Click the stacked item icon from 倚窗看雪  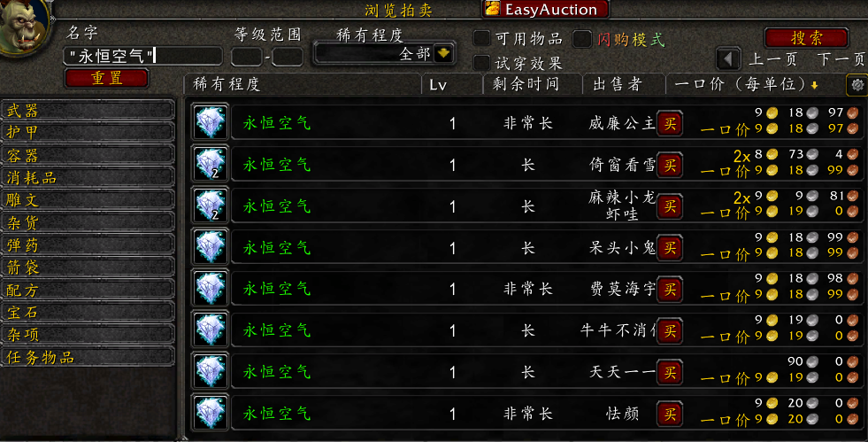(211, 164)
